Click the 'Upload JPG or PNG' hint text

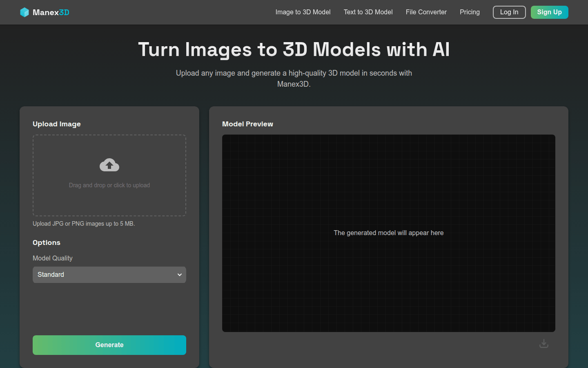tap(84, 224)
